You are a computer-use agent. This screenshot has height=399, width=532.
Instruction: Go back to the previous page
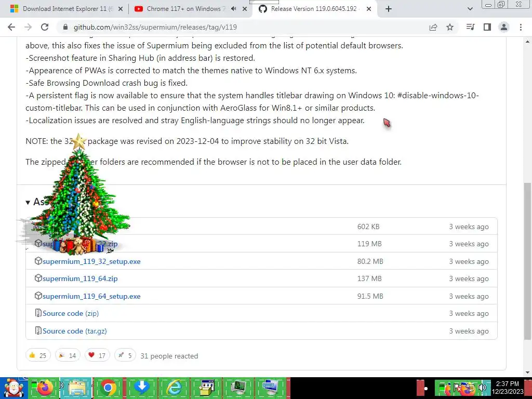point(11,27)
